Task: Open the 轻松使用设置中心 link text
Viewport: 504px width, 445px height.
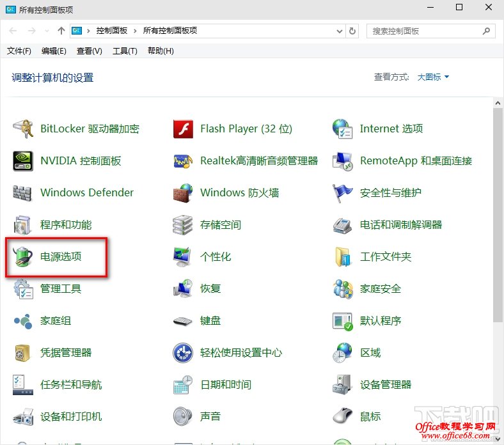Action: coord(240,353)
